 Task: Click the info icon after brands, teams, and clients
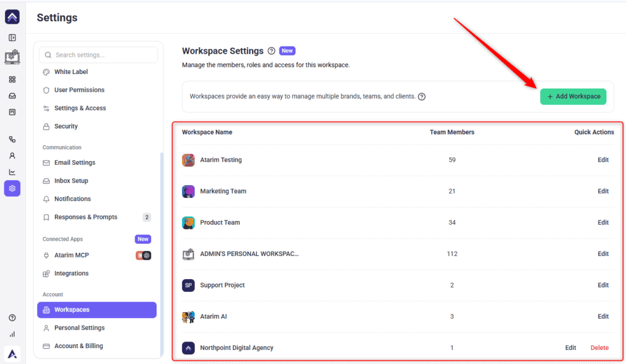tap(422, 96)
